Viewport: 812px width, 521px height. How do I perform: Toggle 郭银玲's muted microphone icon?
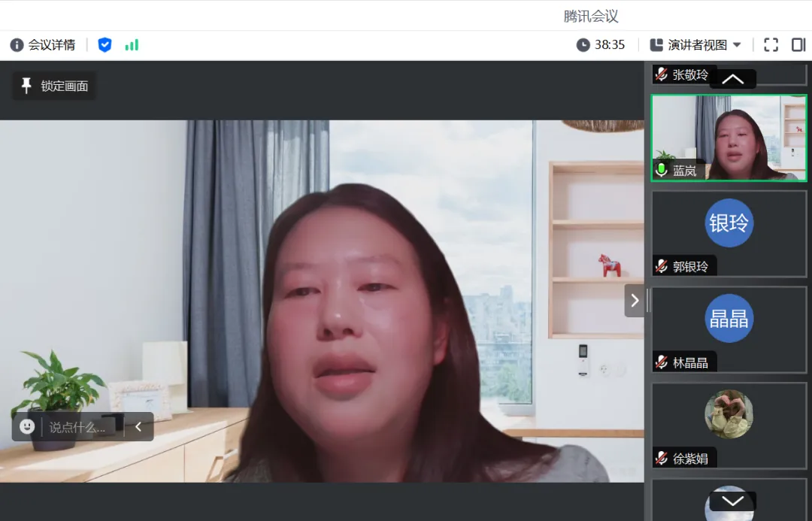[662, 266]
